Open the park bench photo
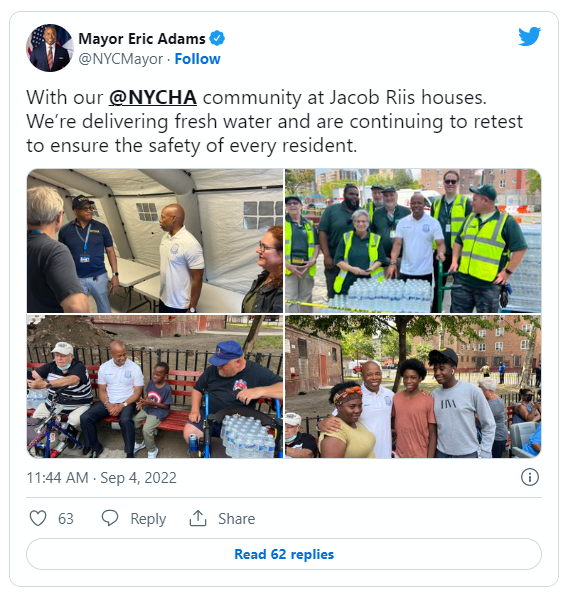The width and height of the screenshot is (571, 600). (155, 386)
